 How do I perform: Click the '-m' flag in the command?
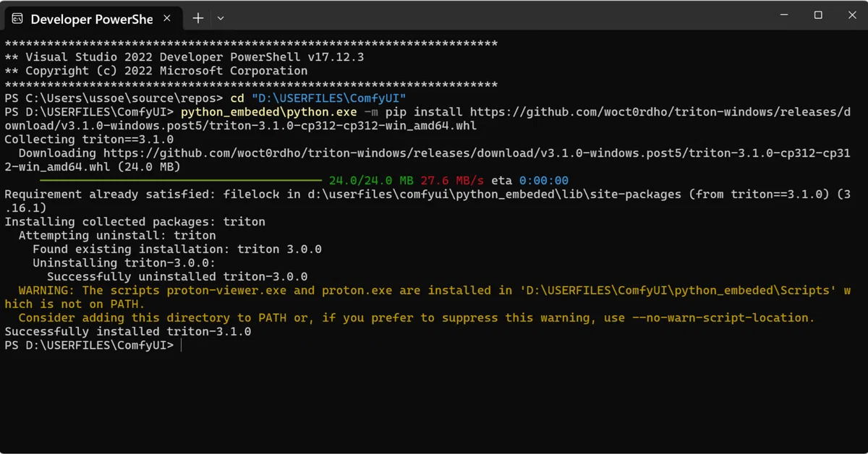(x=371, y=112)
